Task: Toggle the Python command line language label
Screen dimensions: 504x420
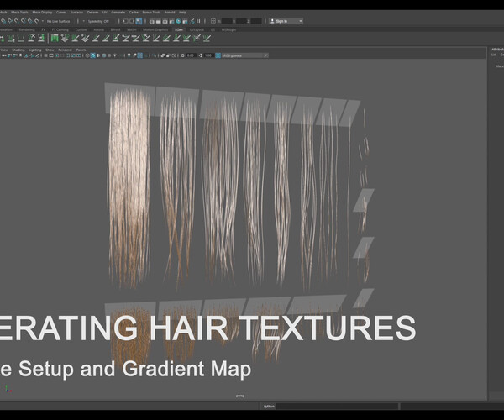Action: (269, 407)
